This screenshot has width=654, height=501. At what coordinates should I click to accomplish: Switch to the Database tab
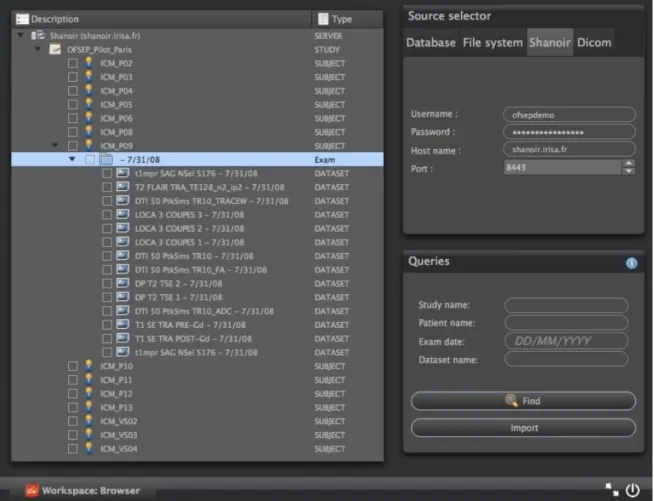tap(431, 42)
